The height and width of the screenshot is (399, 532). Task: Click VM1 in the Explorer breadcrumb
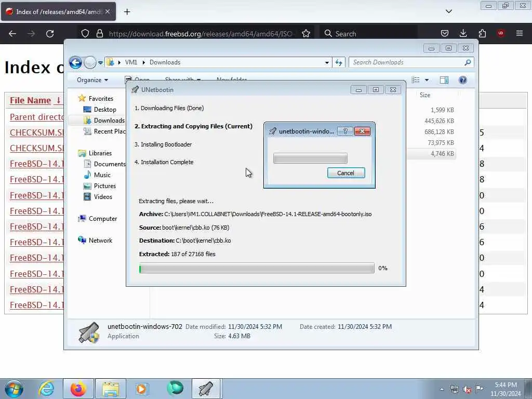pos(131,62)
